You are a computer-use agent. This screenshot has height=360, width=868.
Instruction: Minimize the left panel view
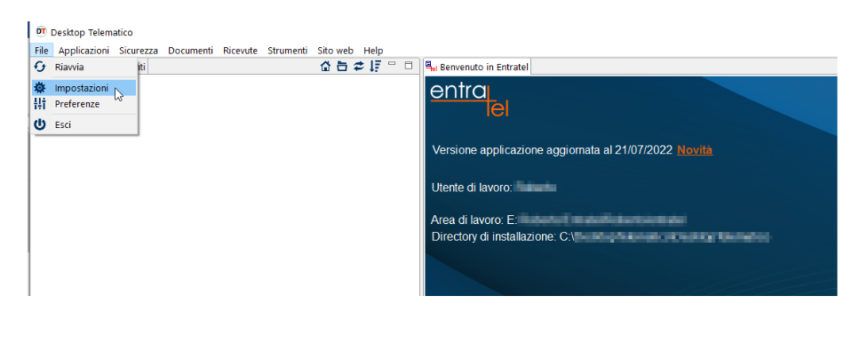pos(392,65)
